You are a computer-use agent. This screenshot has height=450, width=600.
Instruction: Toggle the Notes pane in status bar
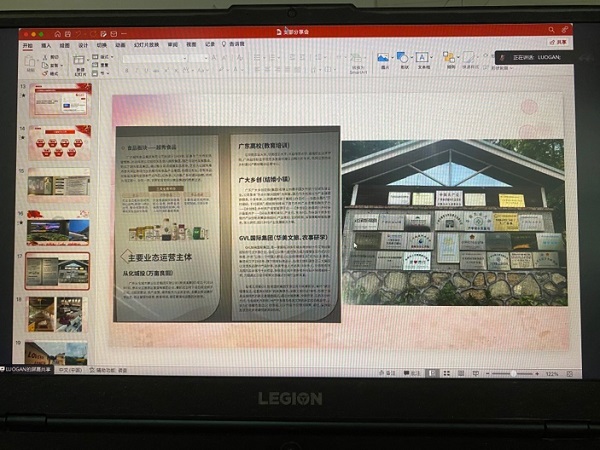(383, 372)
